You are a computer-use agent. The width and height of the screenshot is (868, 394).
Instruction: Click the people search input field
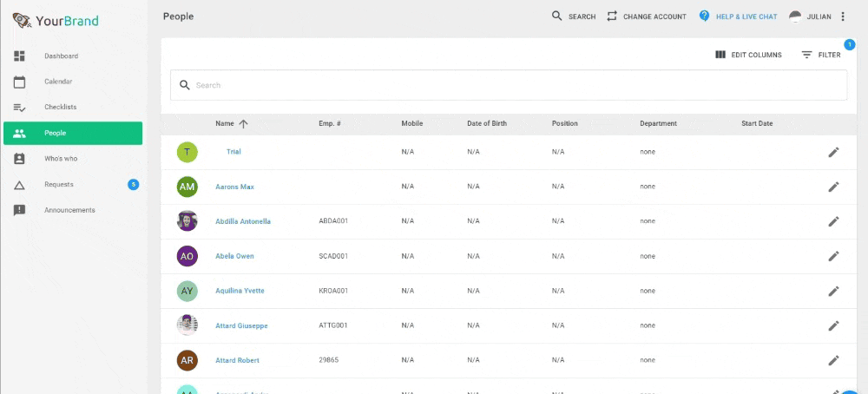[x=508, y=85]
